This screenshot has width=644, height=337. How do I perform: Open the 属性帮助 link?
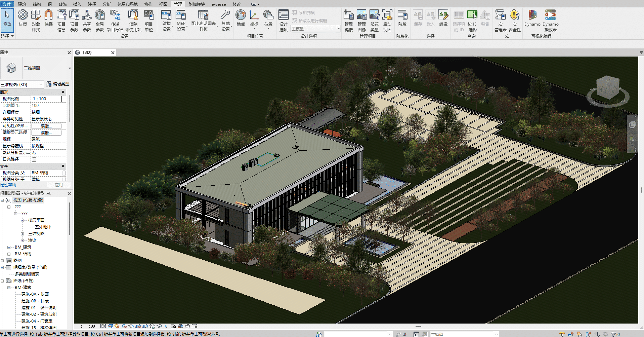(x=8, y=185)
